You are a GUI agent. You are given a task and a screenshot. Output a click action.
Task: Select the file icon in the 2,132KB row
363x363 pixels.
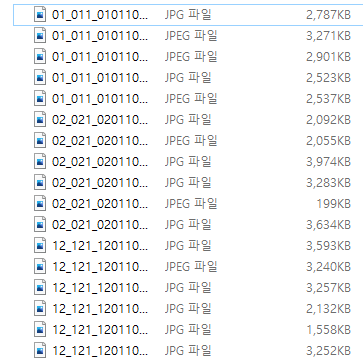point(40,309)
